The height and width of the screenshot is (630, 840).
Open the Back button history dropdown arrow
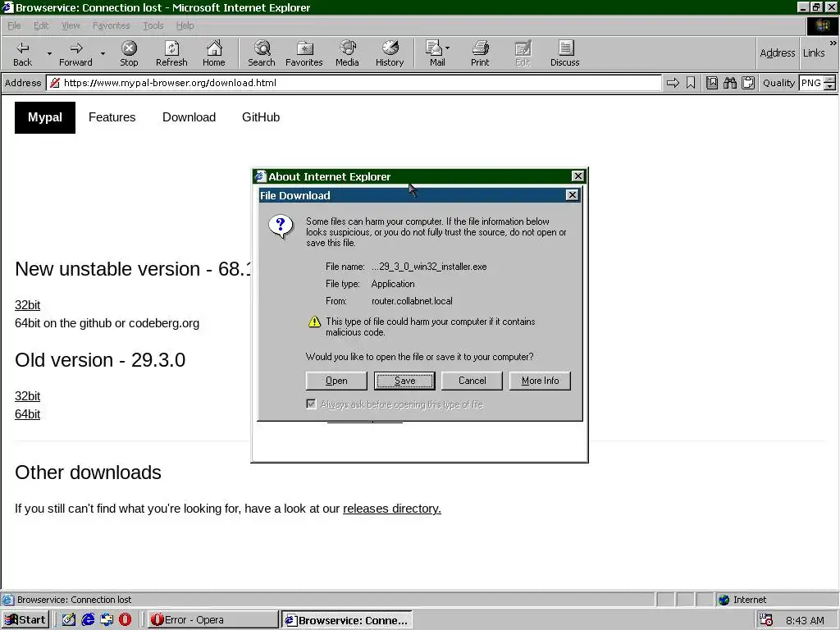pos(49,53)
